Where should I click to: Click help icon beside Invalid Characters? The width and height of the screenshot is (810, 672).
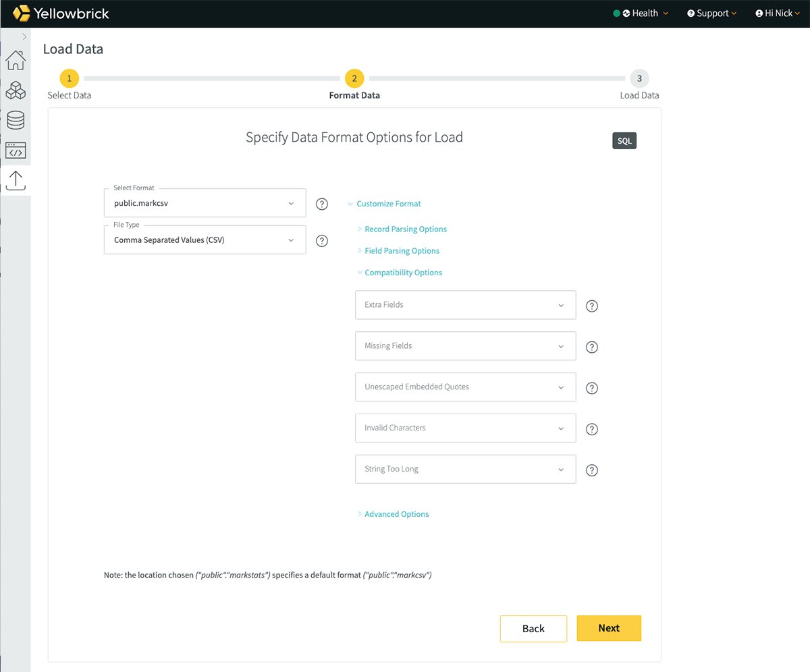click(592, 429)
